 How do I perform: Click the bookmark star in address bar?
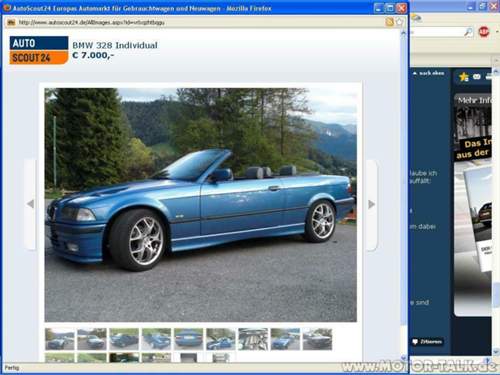pos(399,22)
